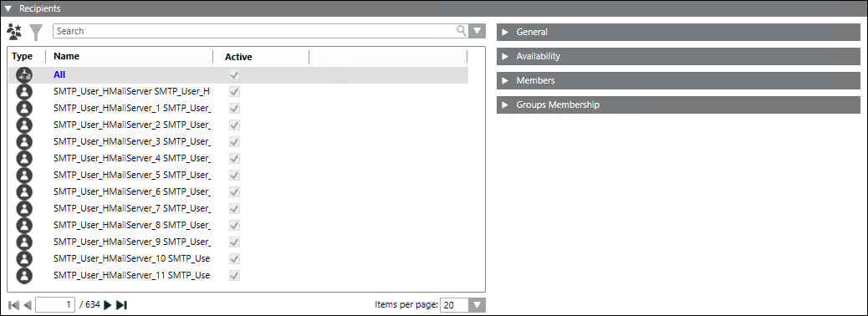868x316 pixels.
Task: Select the All group type icon
Action: click(x=24, y=74)
